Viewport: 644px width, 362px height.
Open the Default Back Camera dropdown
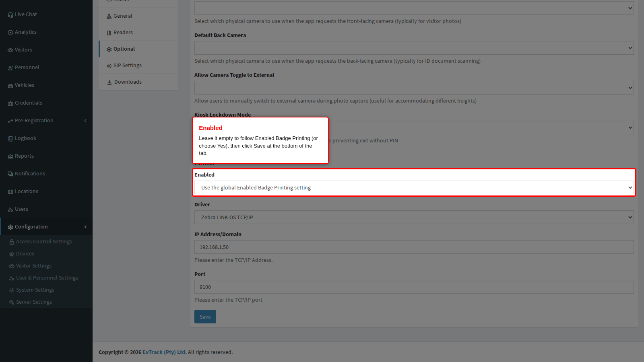(414, 48)
